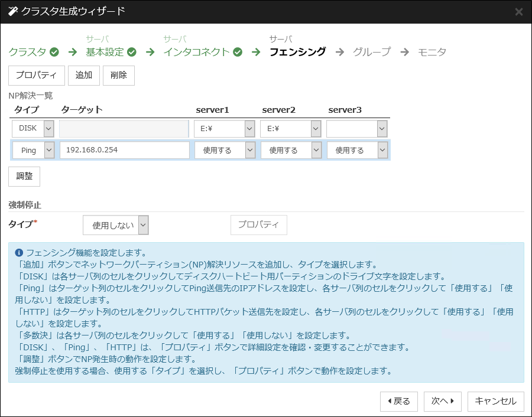This screenshot has width=532, height=417.
Task: Select the フェンシング step label
Action: pyautogui.click(x=299, y=51)
